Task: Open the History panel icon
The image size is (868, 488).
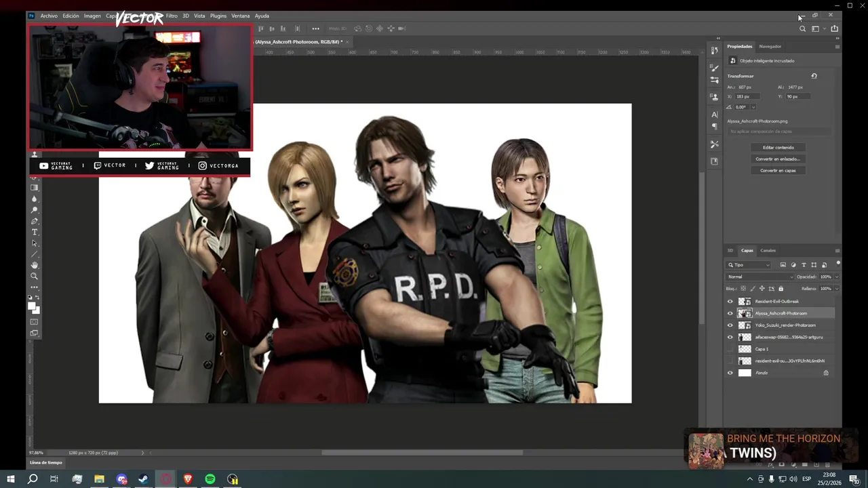Action: pos(714,50)
